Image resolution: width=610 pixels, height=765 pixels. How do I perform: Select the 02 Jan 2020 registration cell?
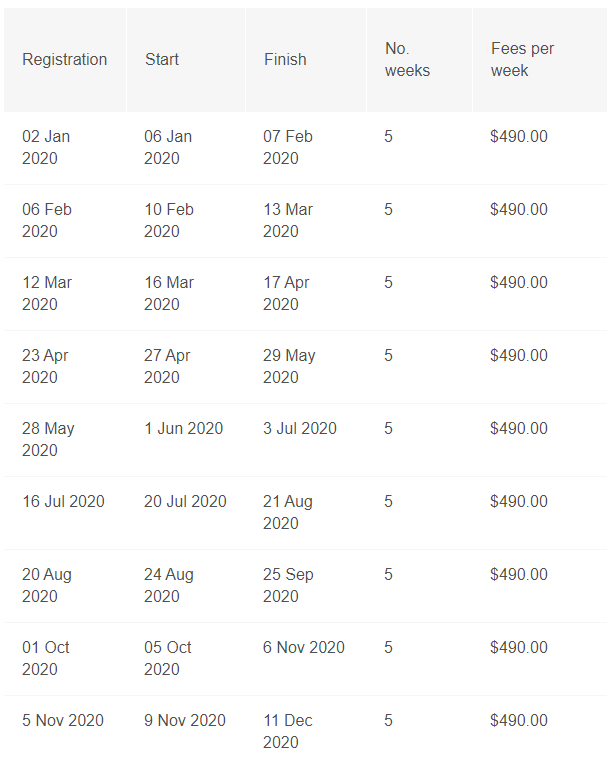(x=46, y=147)
